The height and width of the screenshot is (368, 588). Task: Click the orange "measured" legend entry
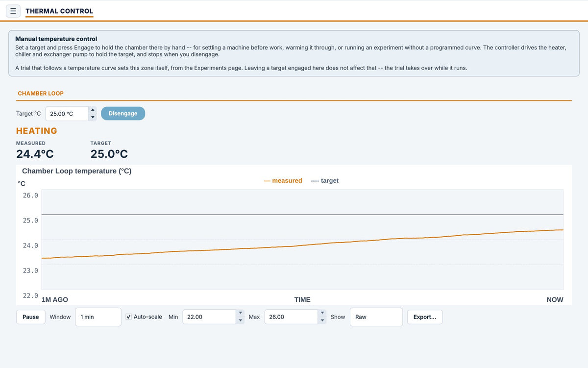pos(283,181)
